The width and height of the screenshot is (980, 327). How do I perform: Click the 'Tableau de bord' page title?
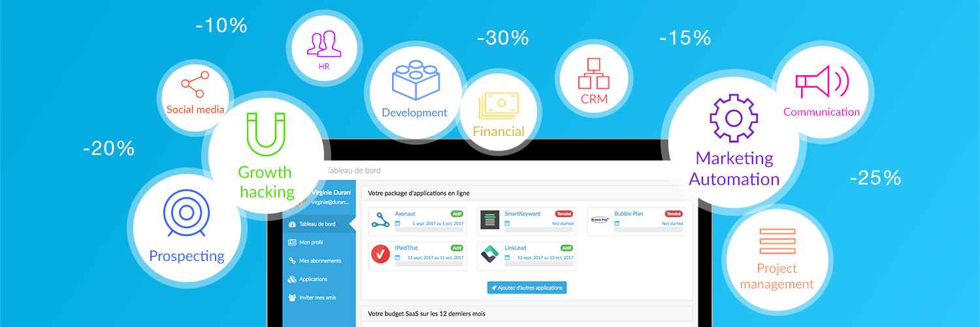coord(353,171)
